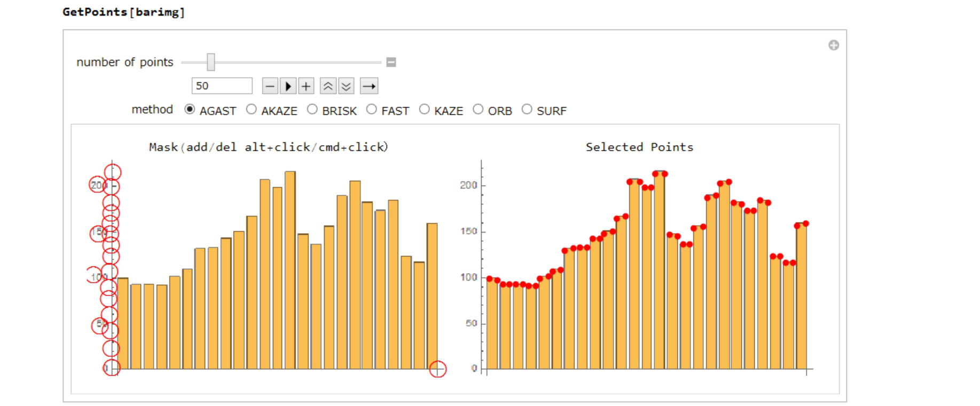The width and height of the screenshot is (980, 406).
Task: Select the AGAST method radio button
Action: coord(190,109)
